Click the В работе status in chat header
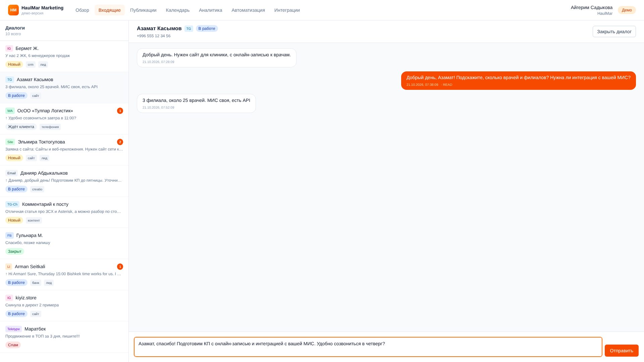Viewport: 644px width, 362px height. click(207, 29)
